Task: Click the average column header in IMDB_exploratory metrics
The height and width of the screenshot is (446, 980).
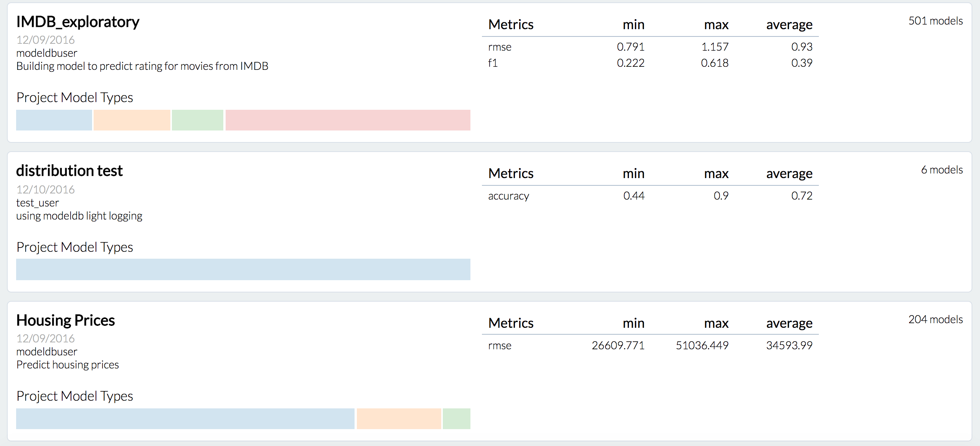Action: [x=789, y=25]
